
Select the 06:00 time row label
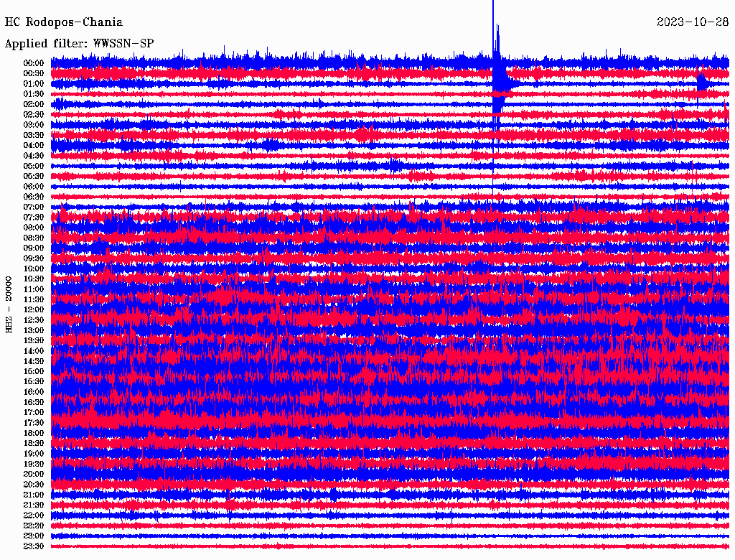click(x=34, y=187)
